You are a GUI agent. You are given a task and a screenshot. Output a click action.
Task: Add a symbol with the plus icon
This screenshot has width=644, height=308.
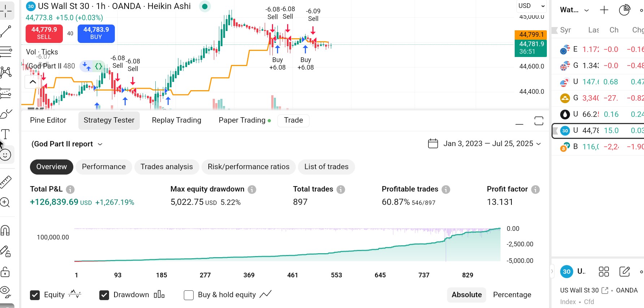[604, 10]
